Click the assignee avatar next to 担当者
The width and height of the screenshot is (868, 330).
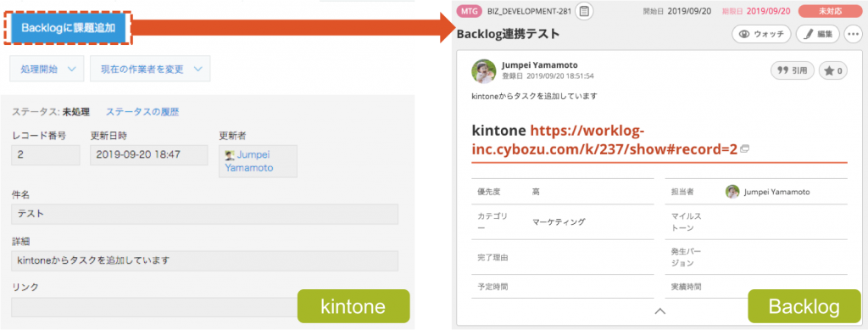click(732, 192)
